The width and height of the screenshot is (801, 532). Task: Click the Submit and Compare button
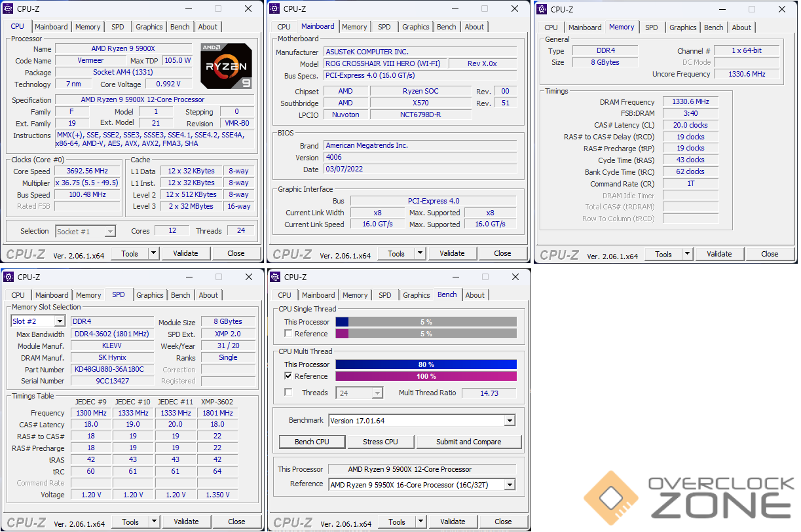point(468,442)
